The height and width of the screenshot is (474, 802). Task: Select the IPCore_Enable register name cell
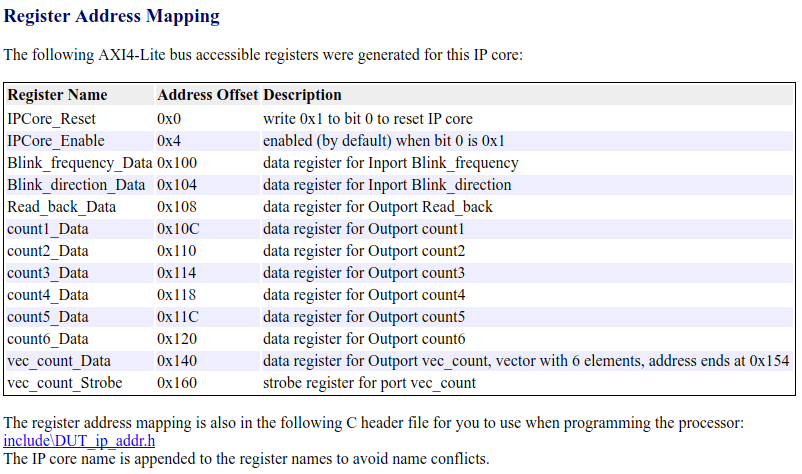tap(56, 141)
